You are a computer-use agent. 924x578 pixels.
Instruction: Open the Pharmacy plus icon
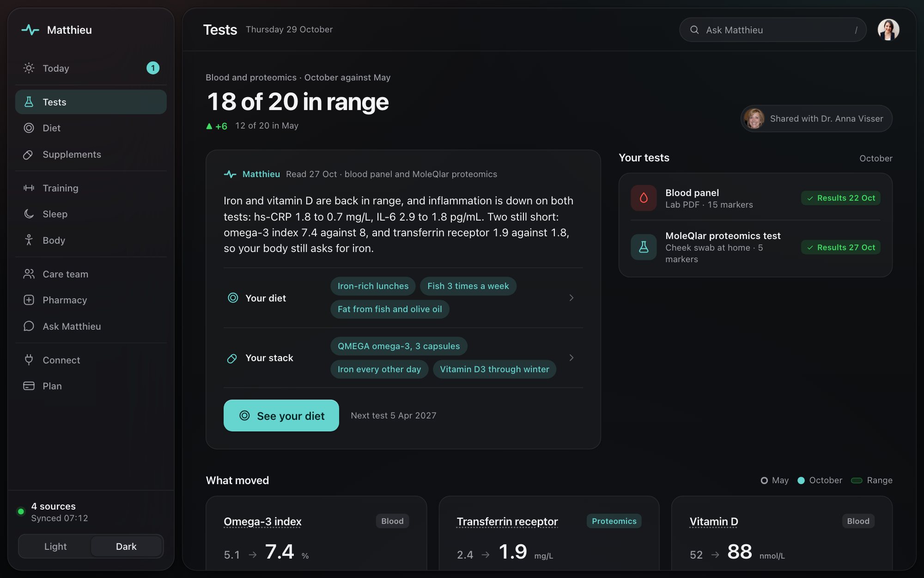point(29,300)
